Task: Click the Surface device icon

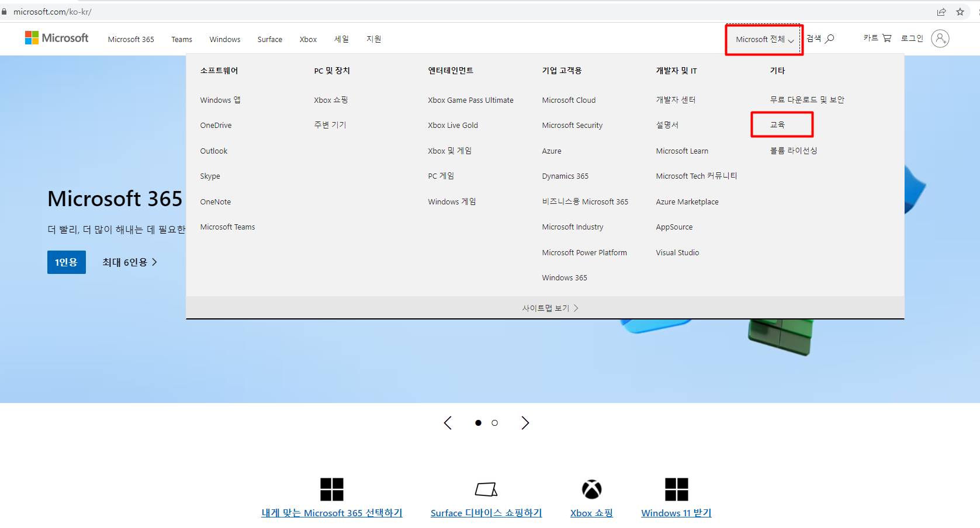Action: 486,489
